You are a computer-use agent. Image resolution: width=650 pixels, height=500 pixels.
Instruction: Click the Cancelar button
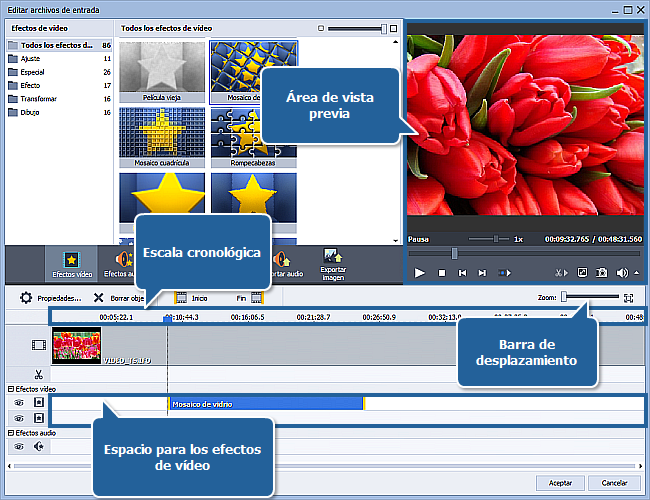pos(614,482)
